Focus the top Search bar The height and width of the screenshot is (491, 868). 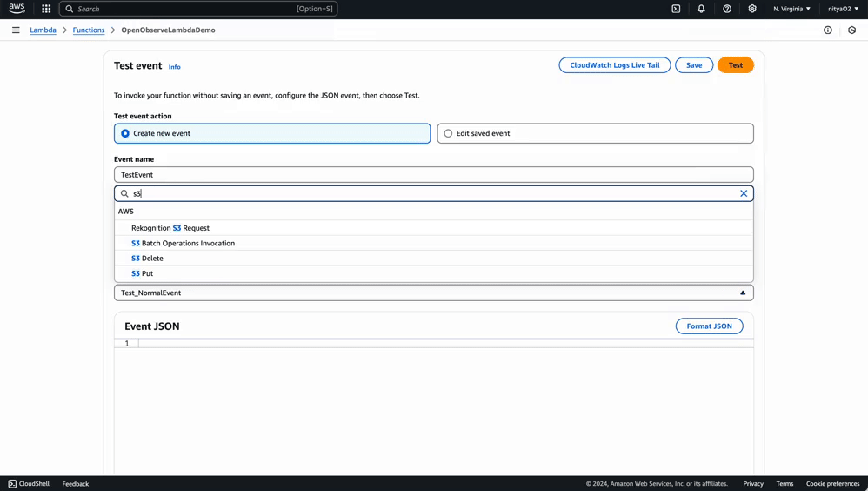coord(198,9)
